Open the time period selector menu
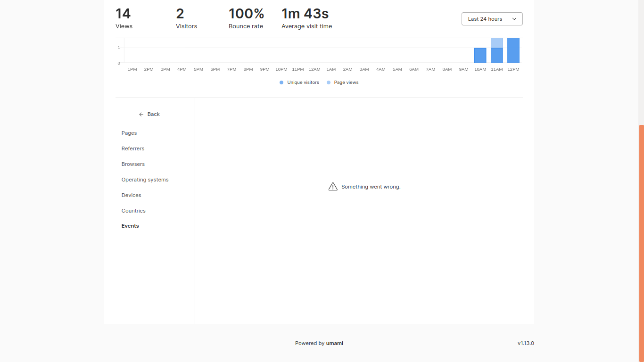The image size is (644, 362). coord(492,18)
